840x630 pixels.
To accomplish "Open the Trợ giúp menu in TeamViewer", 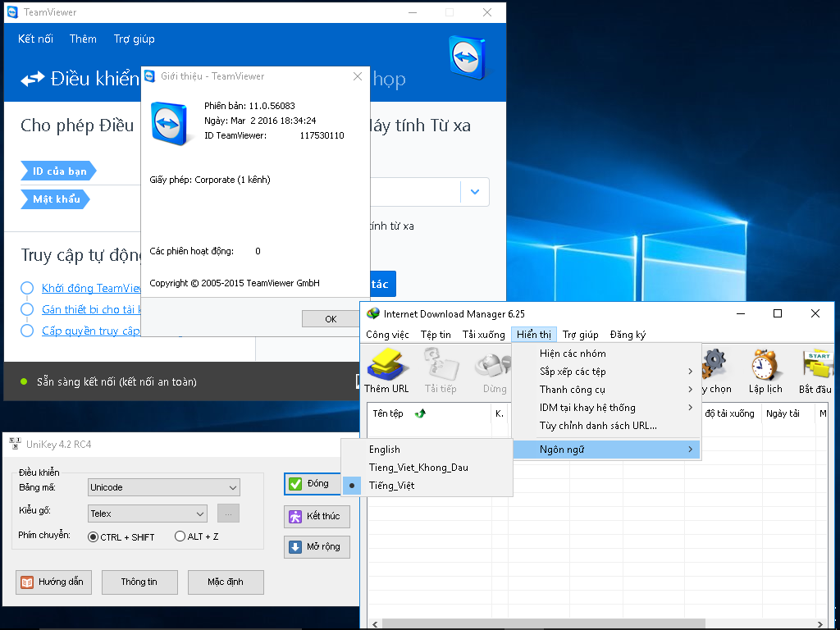I will tap(134, 39).
